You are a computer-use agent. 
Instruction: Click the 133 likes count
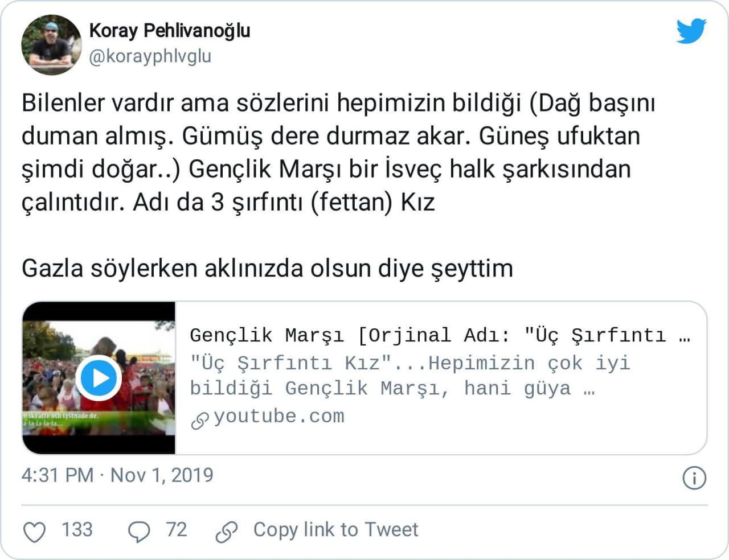click(x=77, y=530)
